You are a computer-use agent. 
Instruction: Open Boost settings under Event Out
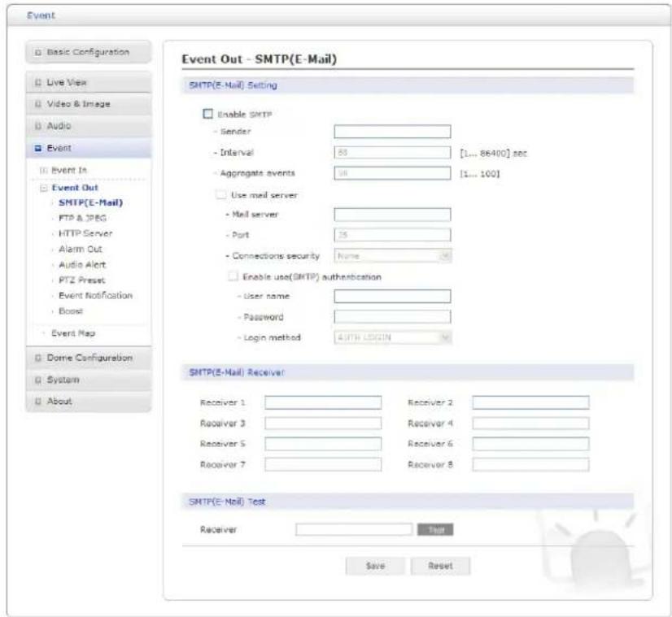point(71,311)
